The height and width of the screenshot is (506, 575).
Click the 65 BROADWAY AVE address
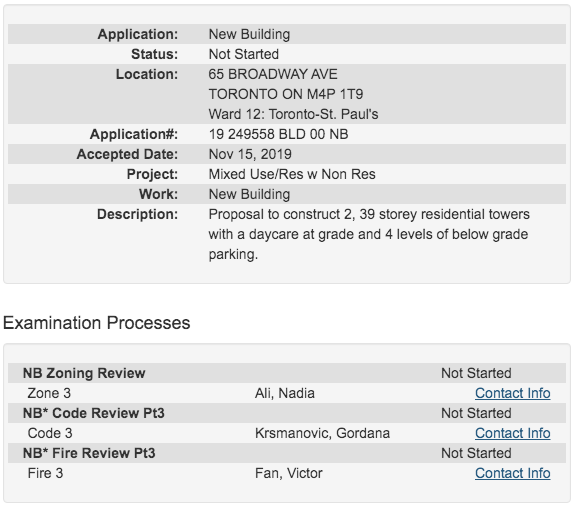[273, 74]
